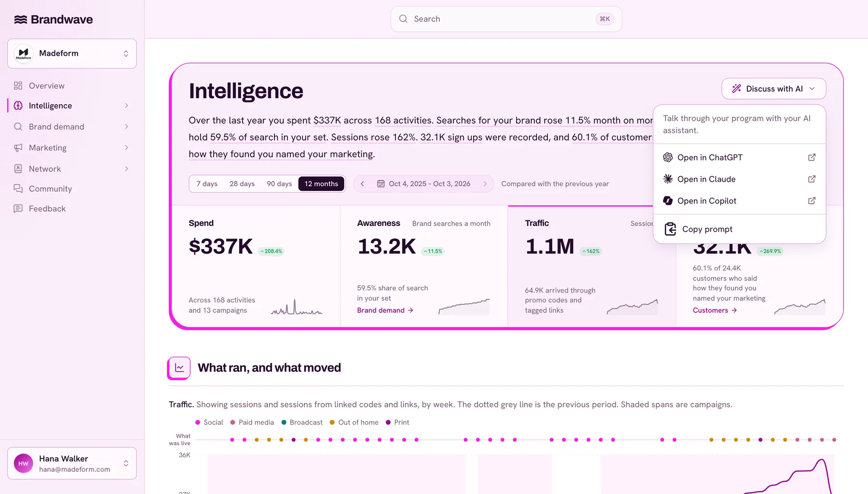
Task: Click the Community chat bubbles icon
Action: click(x=18, y=188)
